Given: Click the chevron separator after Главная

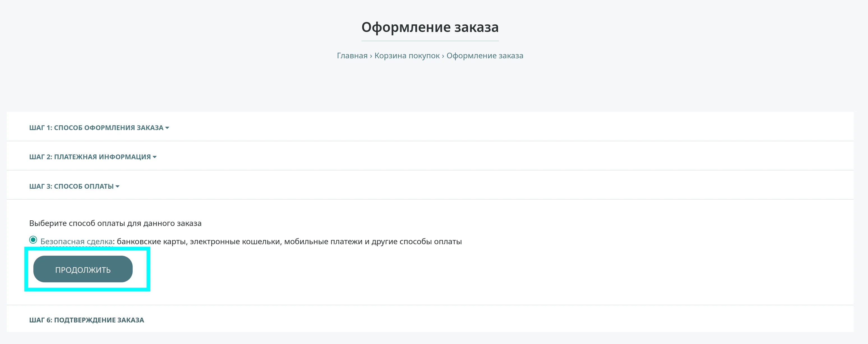Looking at the screenshot, I should tap(371, 56).
